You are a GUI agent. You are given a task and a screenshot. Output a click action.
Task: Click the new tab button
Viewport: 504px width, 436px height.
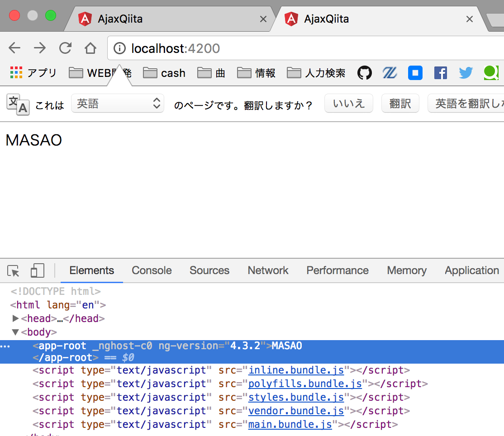pyautogui.click(x=495, y=20)
